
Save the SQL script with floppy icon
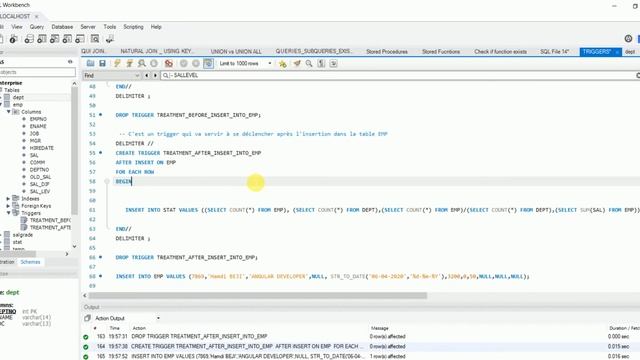(x=102, y=63)
